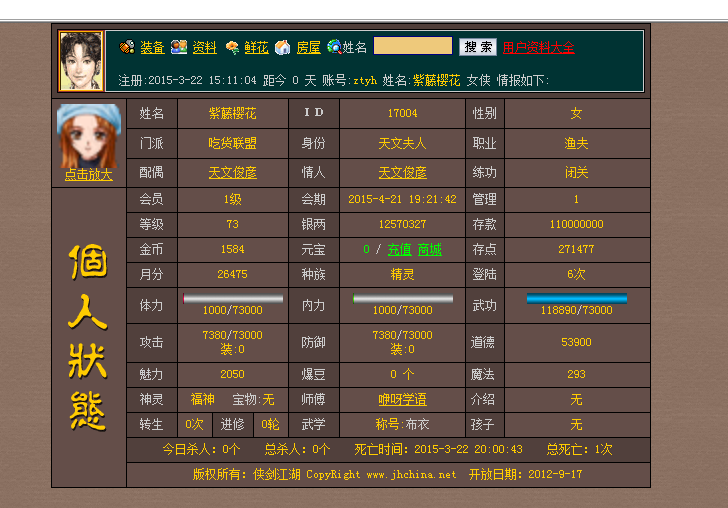The height and width of the screenshot is (508, 728).
Task: Click the name value 紫藤樱花 in the table
Action: pyautogui.click(x=232, y=113)
